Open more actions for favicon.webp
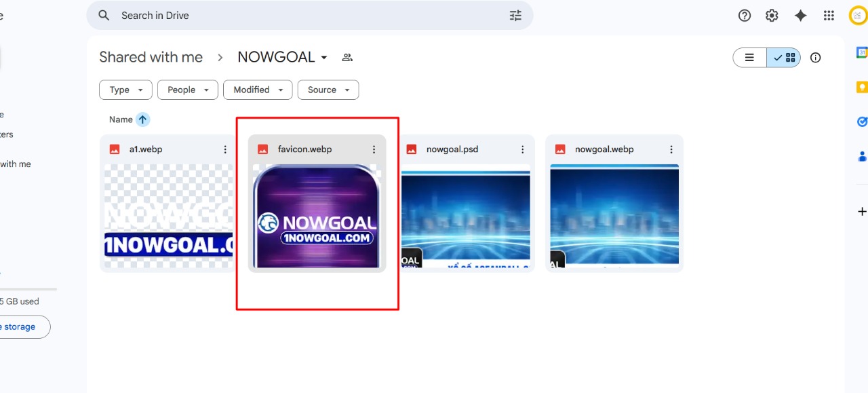 pos(374,149)
